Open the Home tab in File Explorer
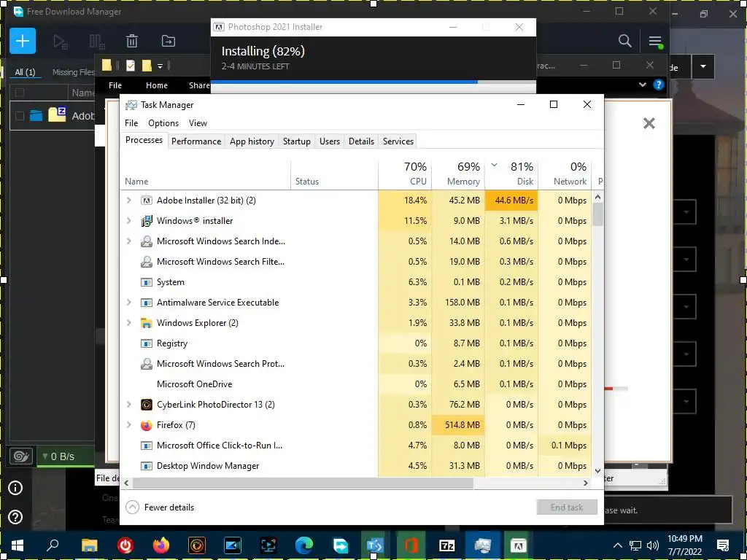Image resolution: width=747 pixels, height=560 pixels. [x=157, y=85]
